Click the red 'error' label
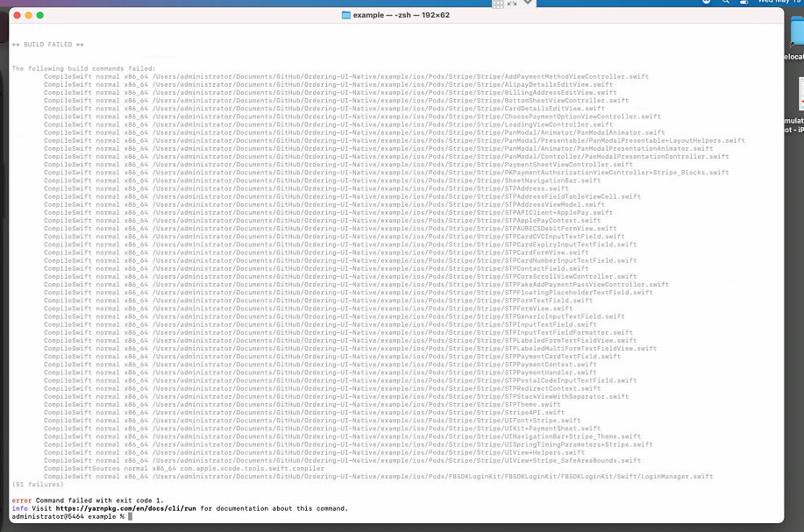This screenshot has width=804, height=532. [22, 500]
